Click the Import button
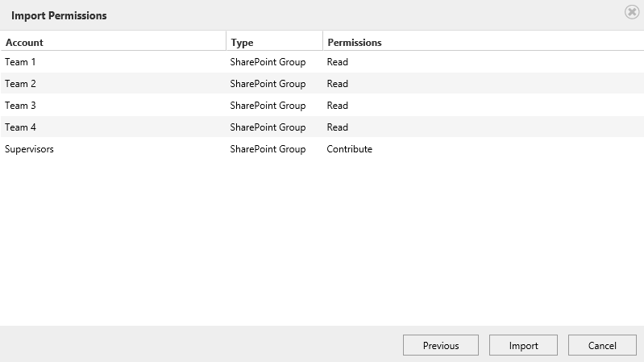This screenshot has height=362, width=644. [523, 345]
